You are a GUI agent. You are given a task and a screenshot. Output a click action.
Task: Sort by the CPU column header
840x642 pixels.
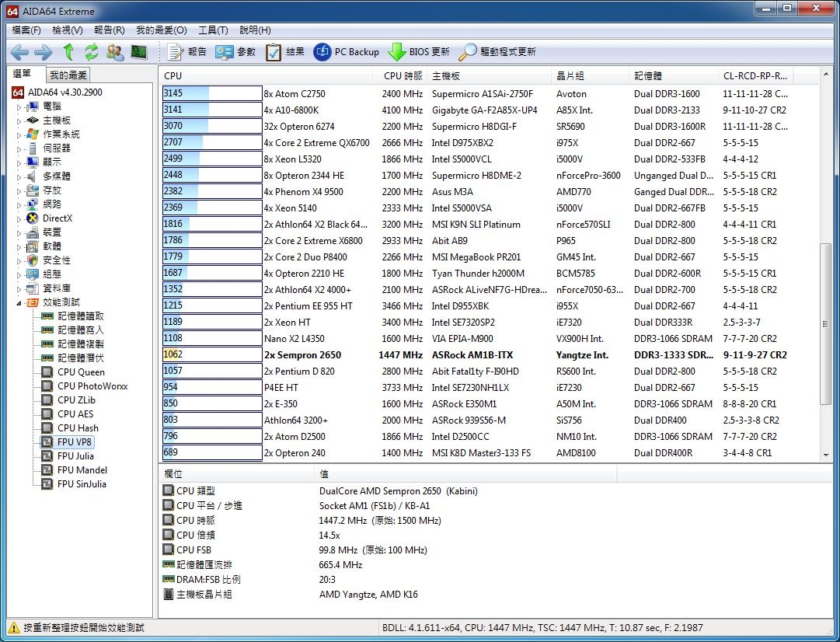[266, 76]
